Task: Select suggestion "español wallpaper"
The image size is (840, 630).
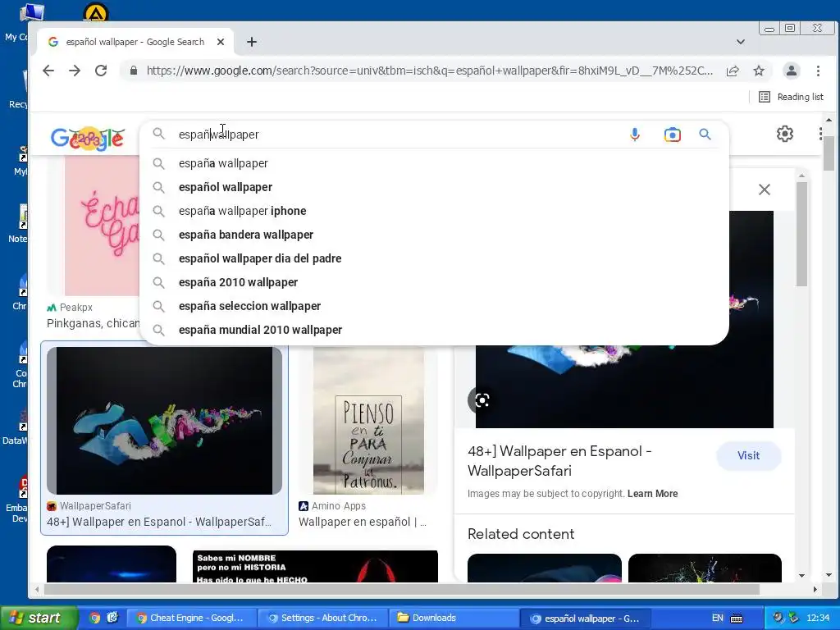Action: pos(434,187)
